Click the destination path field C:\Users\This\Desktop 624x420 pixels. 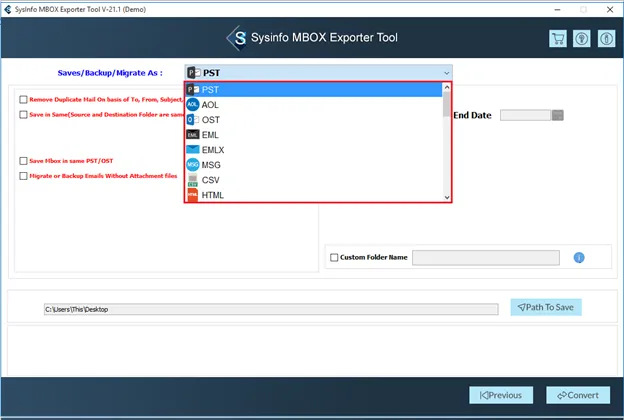click(x=271, y=309)
